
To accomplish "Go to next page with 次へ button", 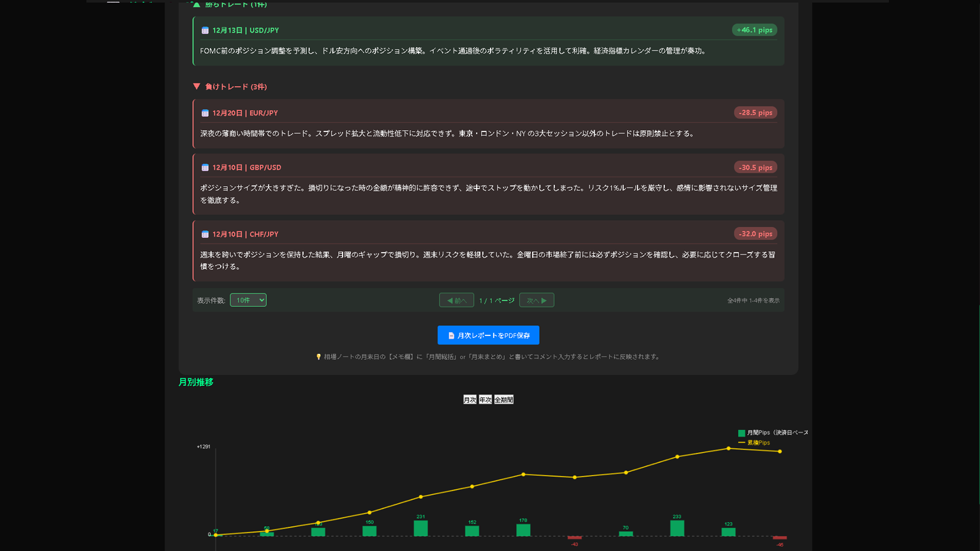I will click(537, 300).
